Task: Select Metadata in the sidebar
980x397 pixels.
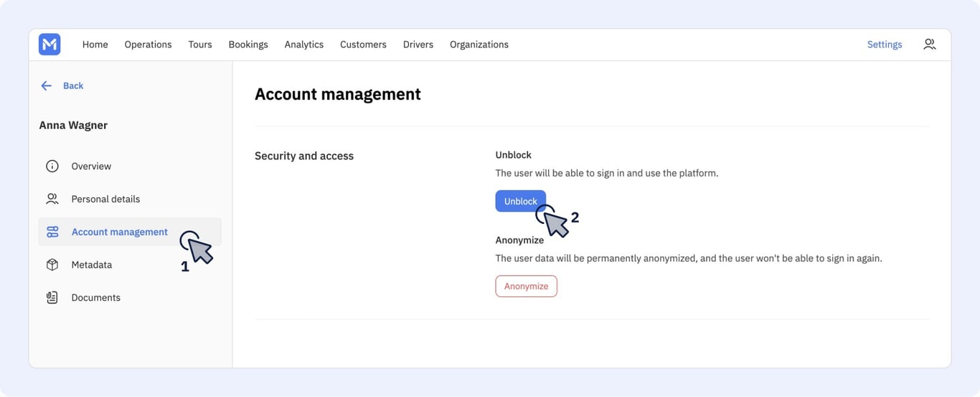Action: click(x=130, y=265)
